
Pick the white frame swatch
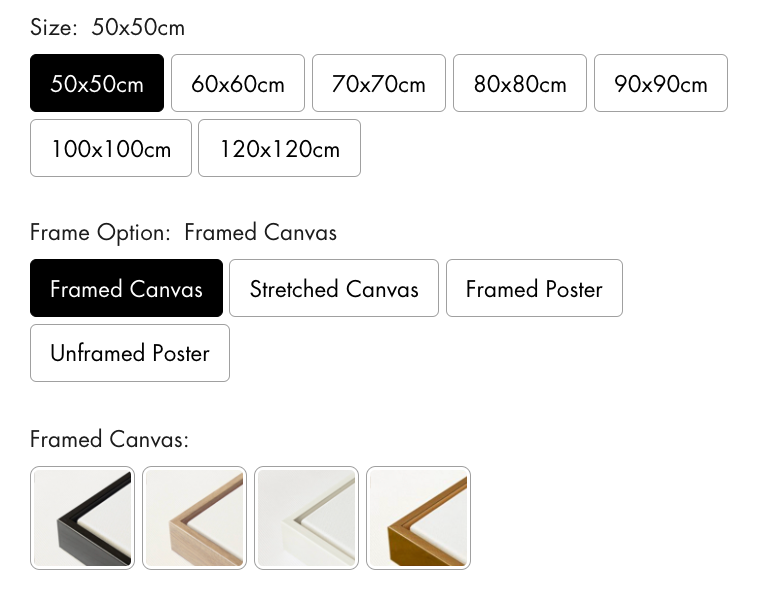click(x=306, y=518)
